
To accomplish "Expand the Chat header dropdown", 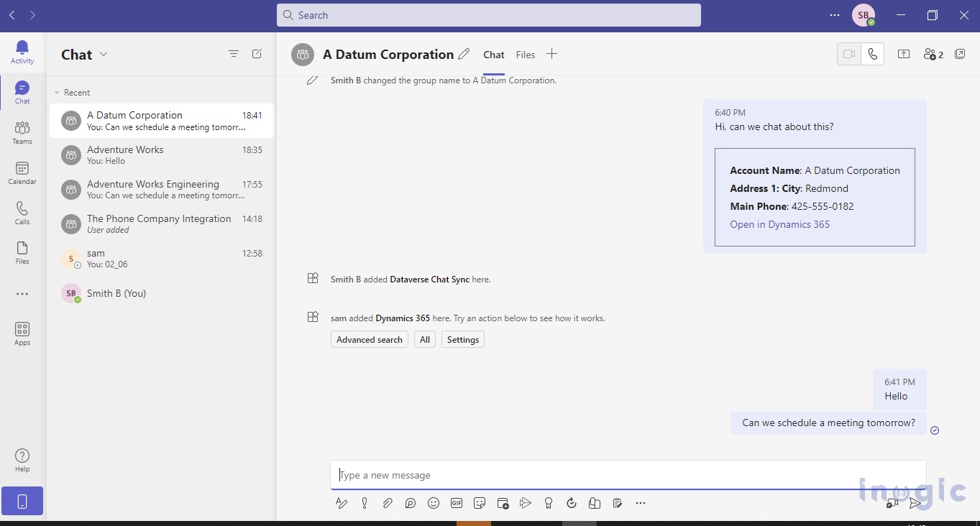I will pos(104,54).
